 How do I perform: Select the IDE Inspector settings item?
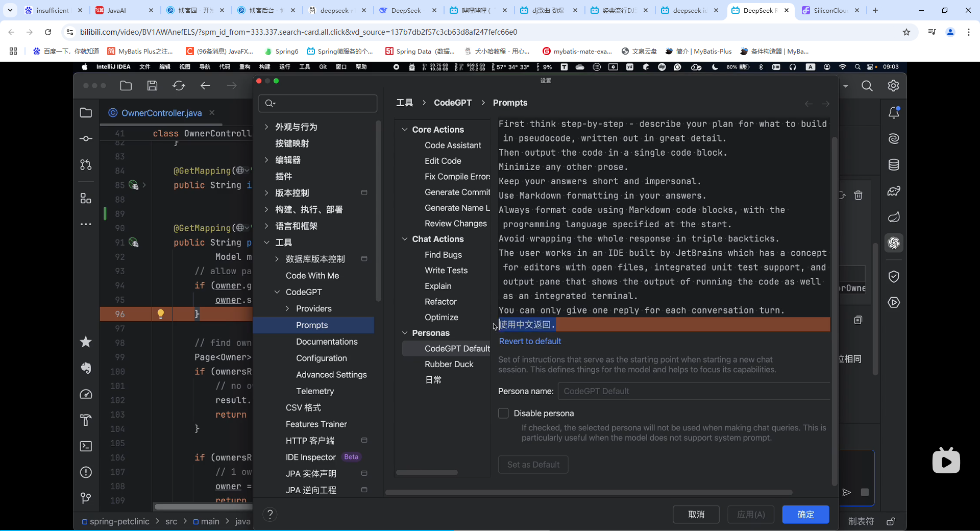coord(310,457)
